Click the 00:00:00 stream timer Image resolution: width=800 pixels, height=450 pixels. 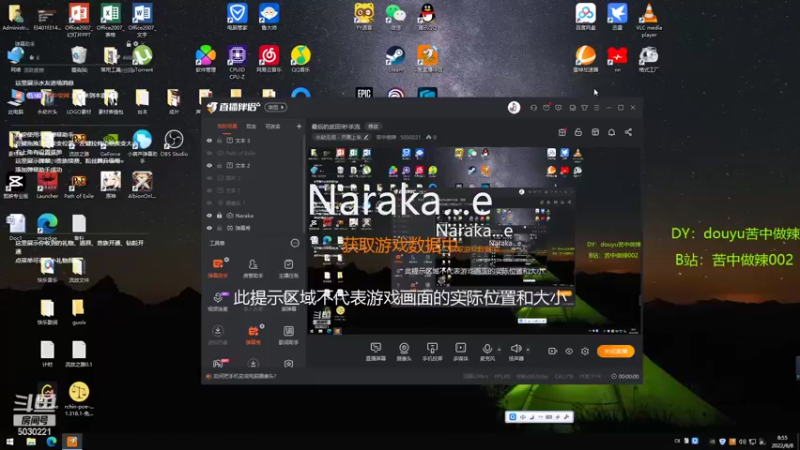coord(625,377)
